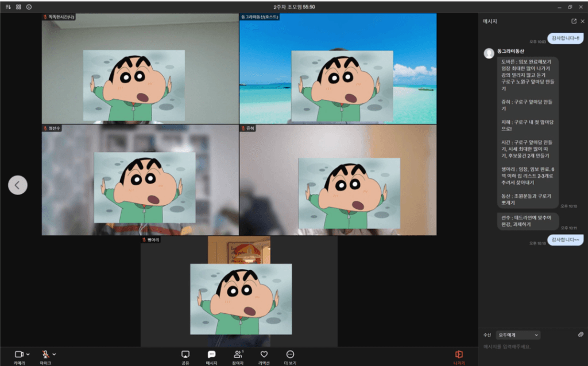This screenshot has height=366, width=588.
Task: Click the message beginning '선수 : 데드라인에'
Action: click(x=528, y=221)
